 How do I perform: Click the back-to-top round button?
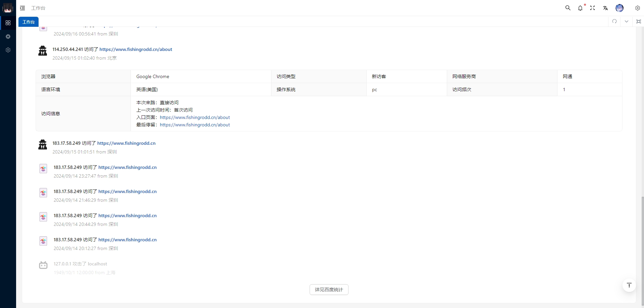629,285
